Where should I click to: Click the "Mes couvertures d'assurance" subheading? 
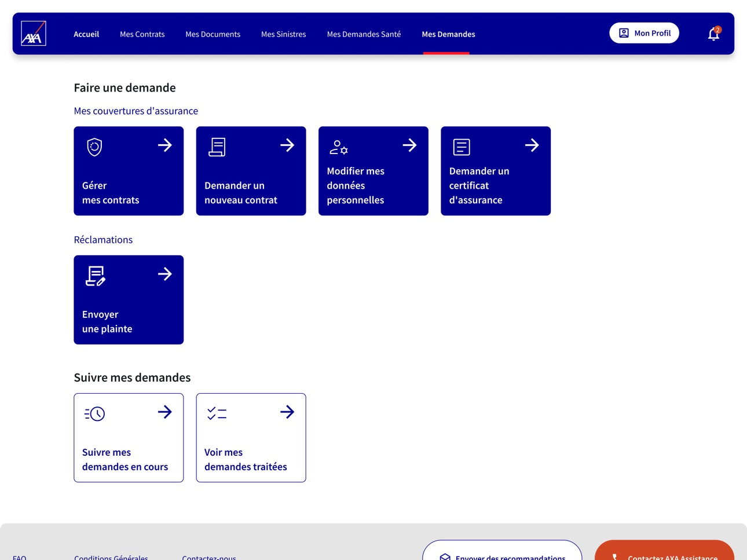click(x=136, y=111)
